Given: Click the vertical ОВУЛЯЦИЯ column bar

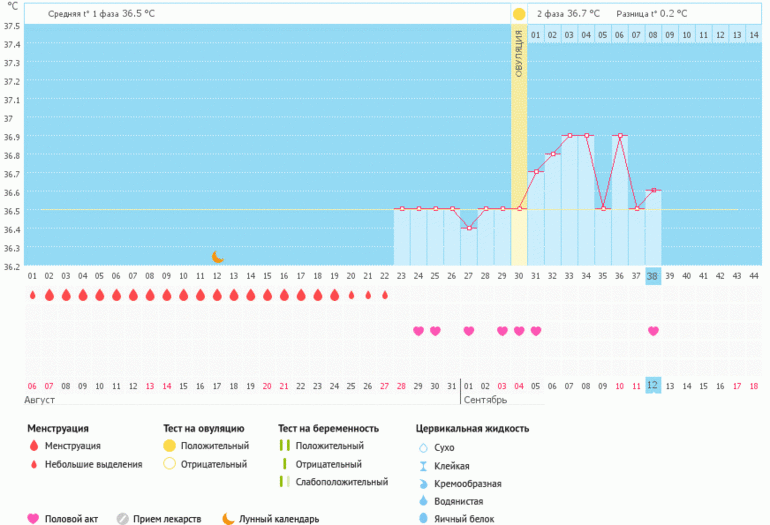Looking at the screenshot, I should tap(519, 150).
